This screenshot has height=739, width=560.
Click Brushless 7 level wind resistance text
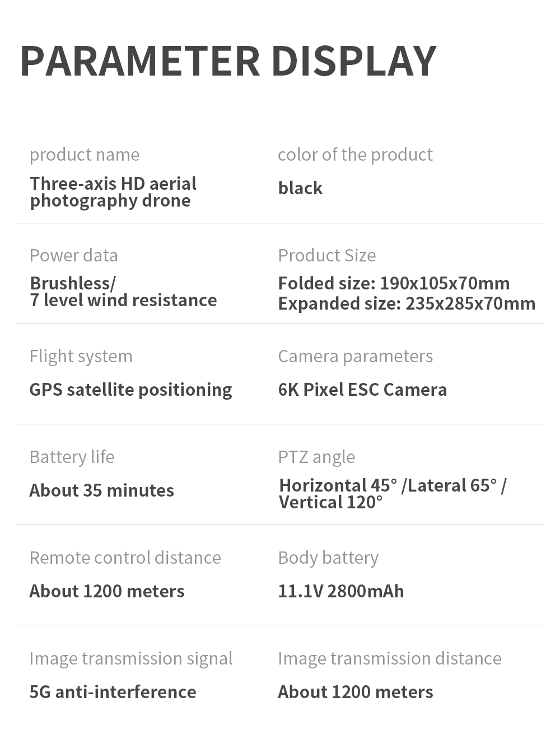(x=123, y=292)
